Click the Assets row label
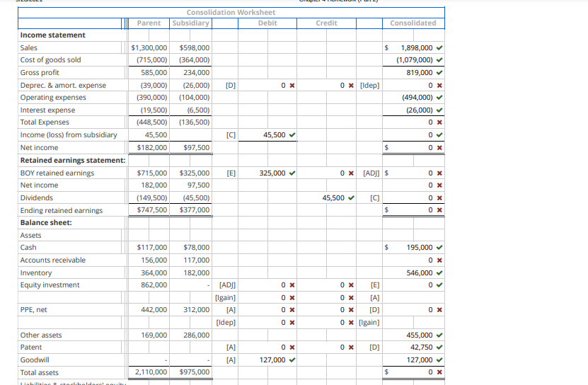The width and height of the screenshot is (588, 385). point(30,235)
